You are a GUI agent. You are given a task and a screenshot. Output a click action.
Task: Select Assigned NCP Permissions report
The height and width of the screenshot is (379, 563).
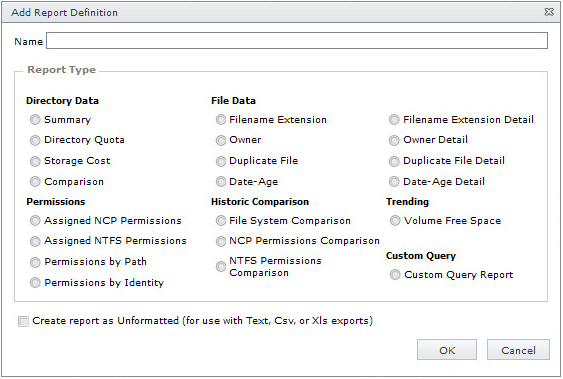(35, 220)
